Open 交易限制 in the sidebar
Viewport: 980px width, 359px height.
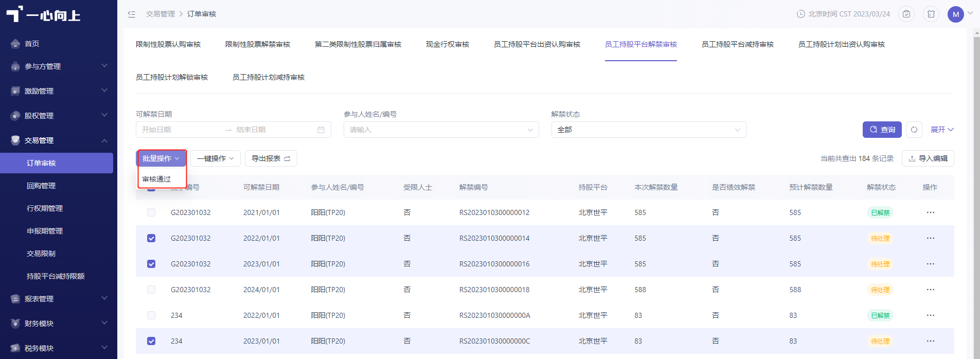click(41, 254)
